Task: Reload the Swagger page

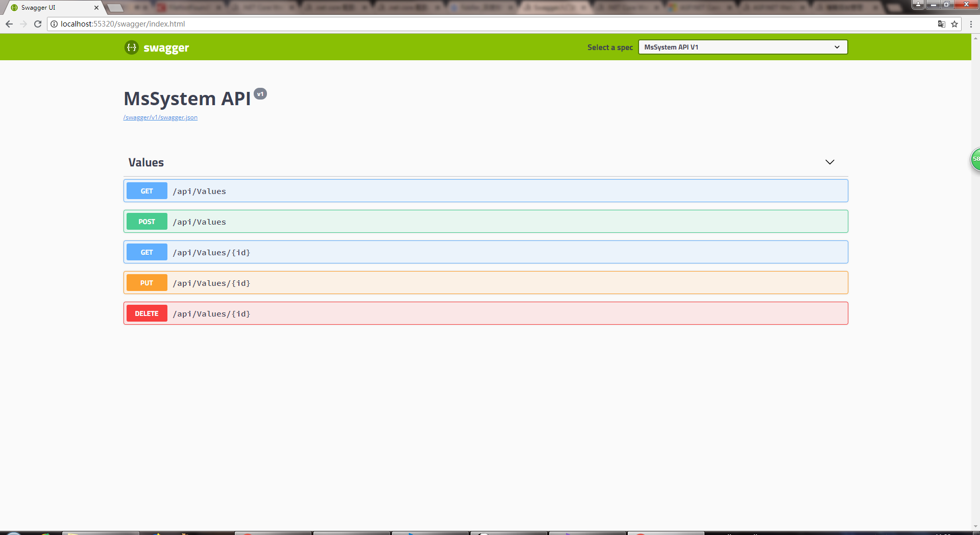Action: point(38,24)
